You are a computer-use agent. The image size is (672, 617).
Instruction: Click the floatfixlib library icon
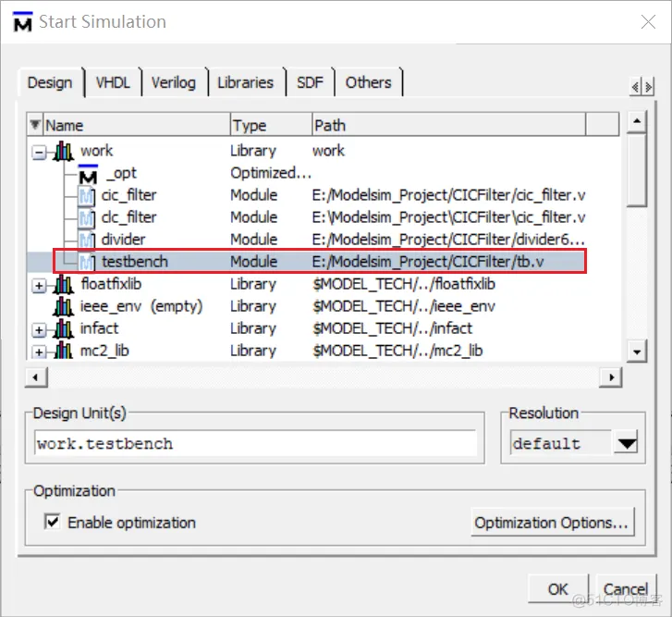(64, 284)
